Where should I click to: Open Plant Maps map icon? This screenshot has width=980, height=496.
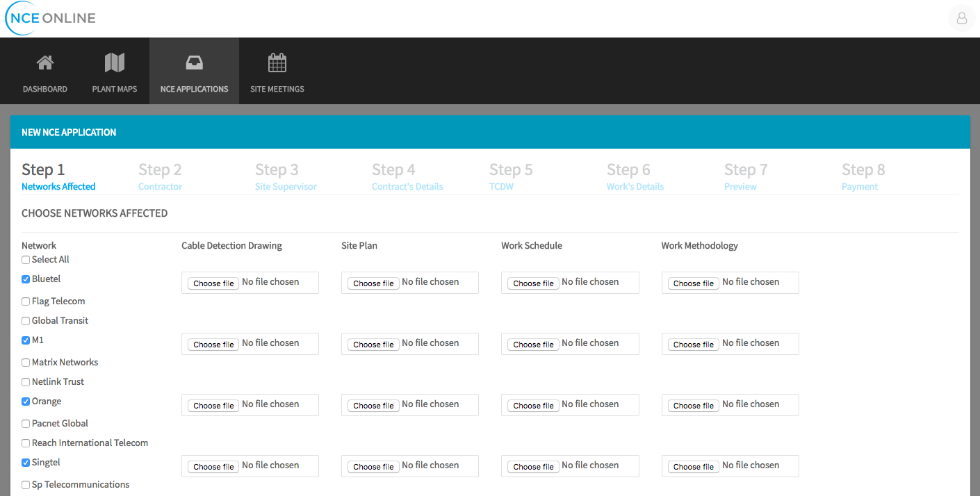pos(115,63)
